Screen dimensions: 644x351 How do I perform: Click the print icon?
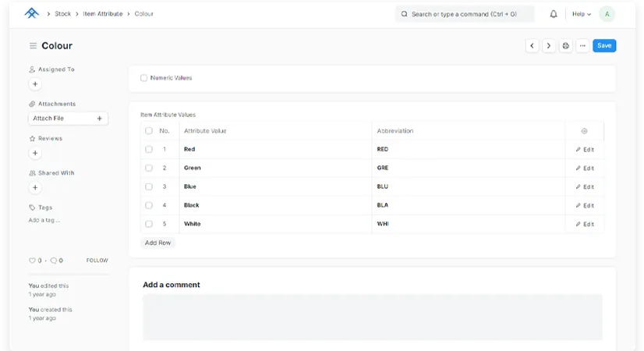pos(566,46)
